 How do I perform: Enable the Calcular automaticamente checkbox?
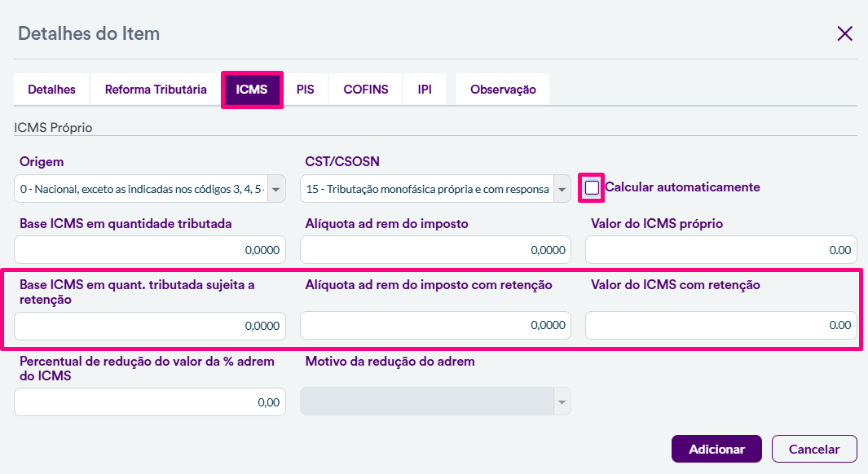(592, 188)
